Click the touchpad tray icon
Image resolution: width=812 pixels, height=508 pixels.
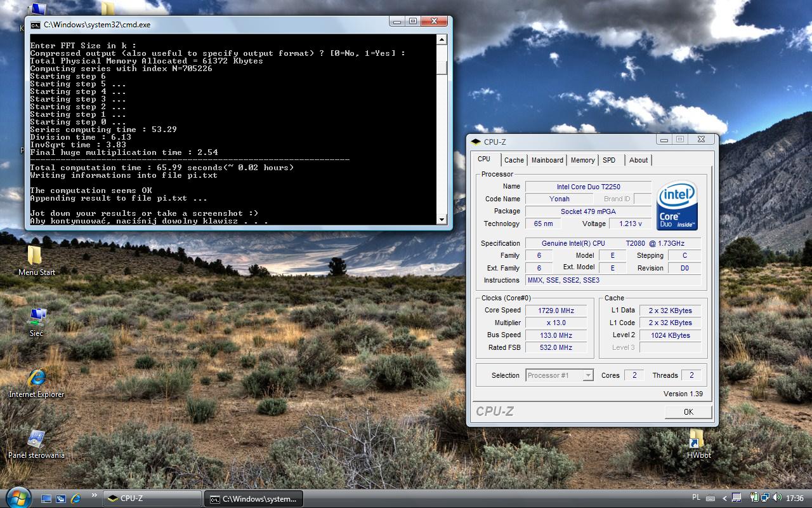click(736, 498)
